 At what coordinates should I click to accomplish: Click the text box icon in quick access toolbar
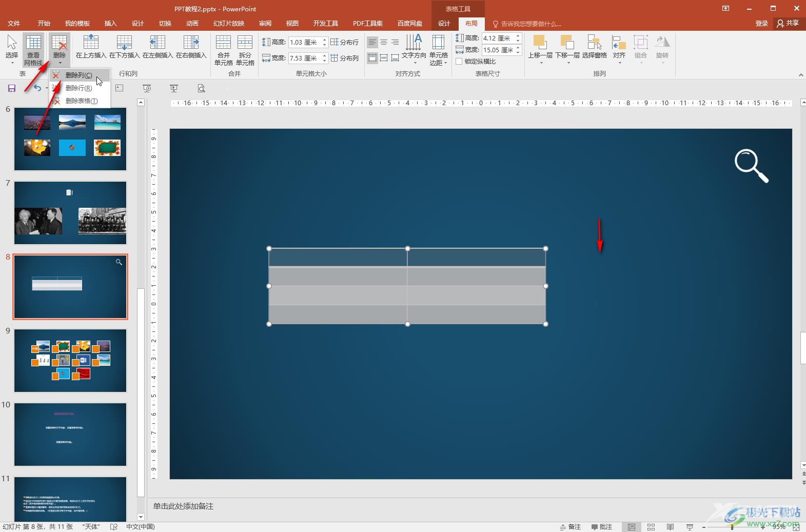[x=120, y=88]
